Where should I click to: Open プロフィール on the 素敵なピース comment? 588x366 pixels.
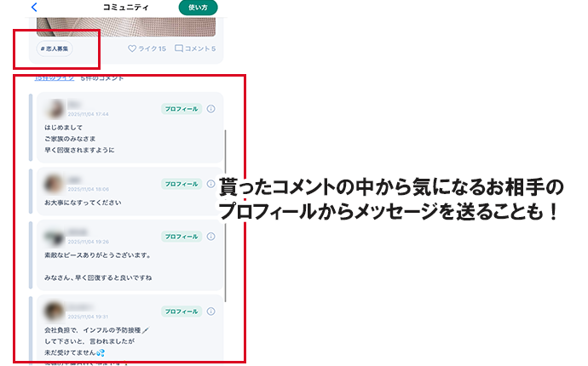(x=181, y=236)
